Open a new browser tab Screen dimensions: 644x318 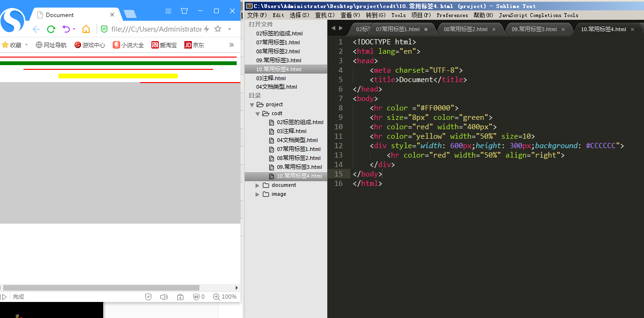click(x=130, y=14)
